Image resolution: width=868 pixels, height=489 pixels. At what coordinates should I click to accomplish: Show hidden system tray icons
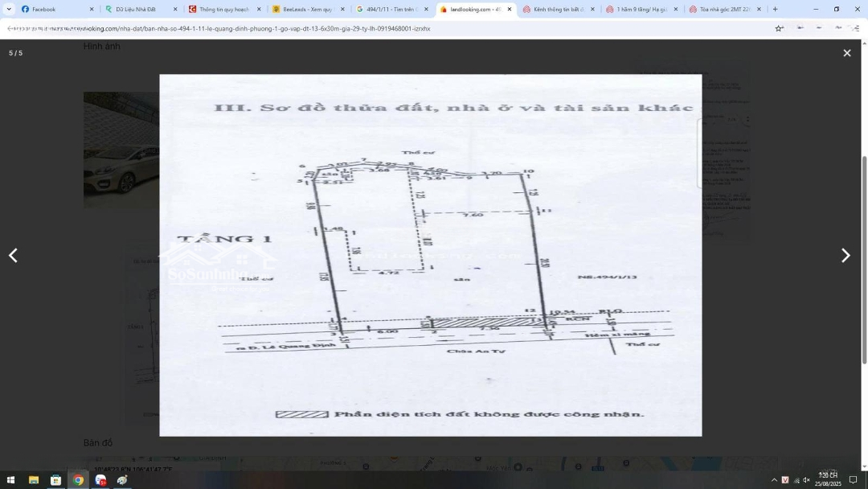[774, 480]
